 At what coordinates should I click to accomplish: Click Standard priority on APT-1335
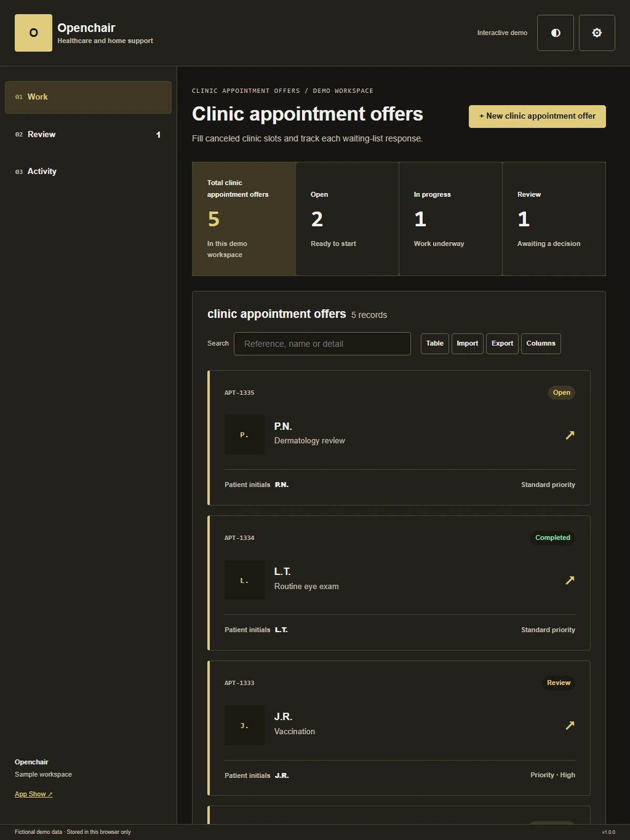(548, 485)
